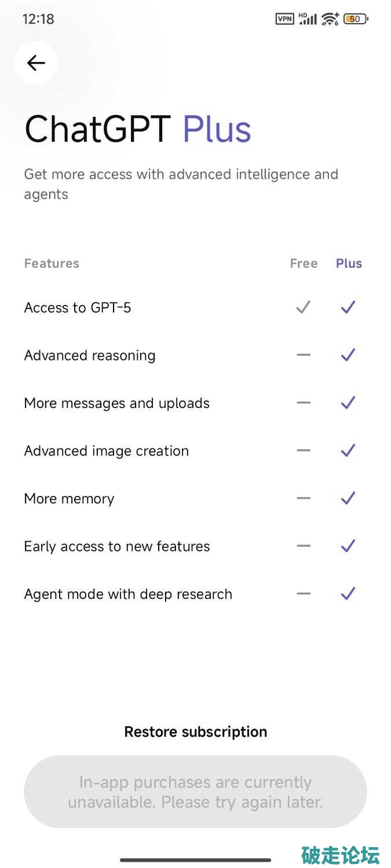Tap the Early access to new features label
The width and height of the screenshot is (391, 868).
pos(117,546)
